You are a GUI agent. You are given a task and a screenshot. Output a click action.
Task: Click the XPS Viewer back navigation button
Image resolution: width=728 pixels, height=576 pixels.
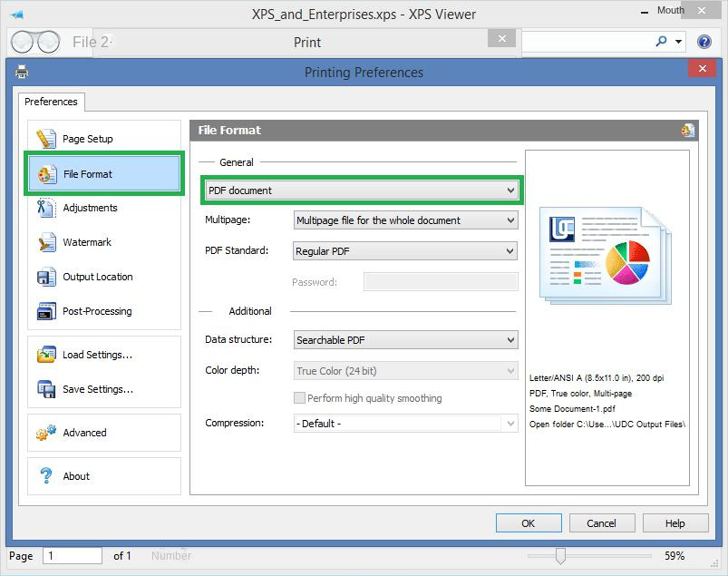pyautogui.click(x=23, y=42)
